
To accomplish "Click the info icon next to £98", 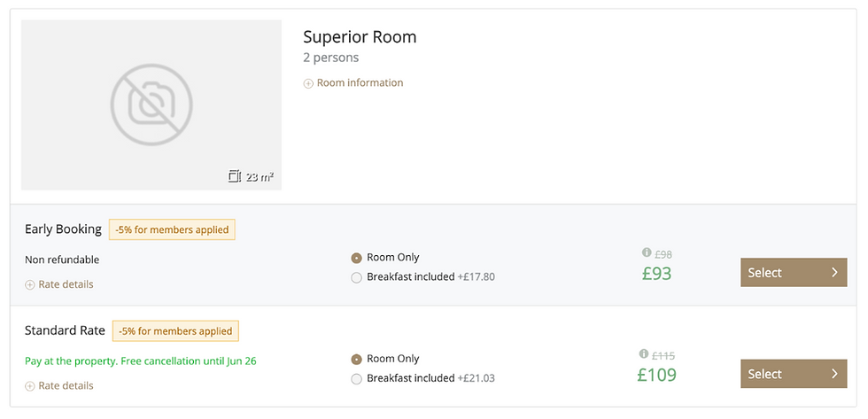I will 647,253.
